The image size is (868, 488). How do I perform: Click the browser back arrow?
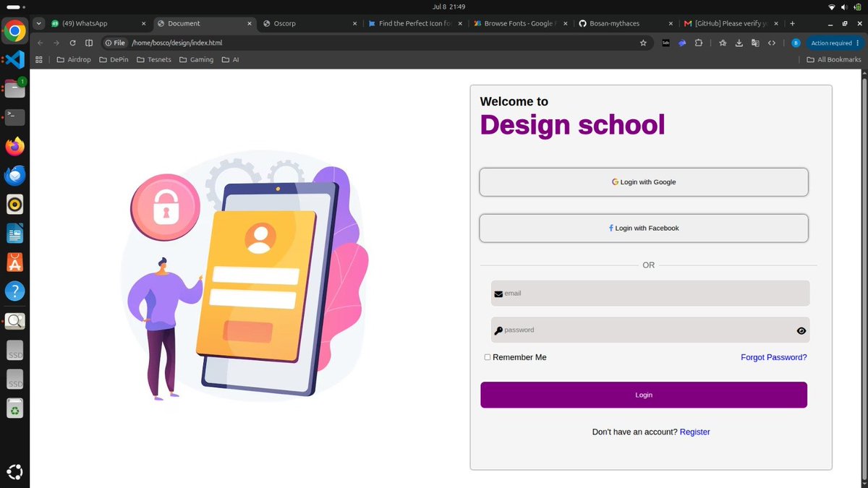[41, 43]
